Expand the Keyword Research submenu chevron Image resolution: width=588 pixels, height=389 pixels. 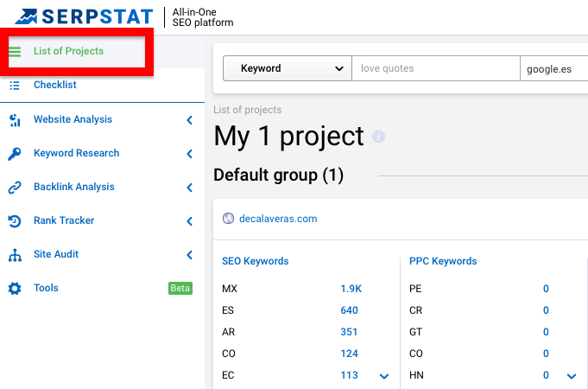pos(189,154)
